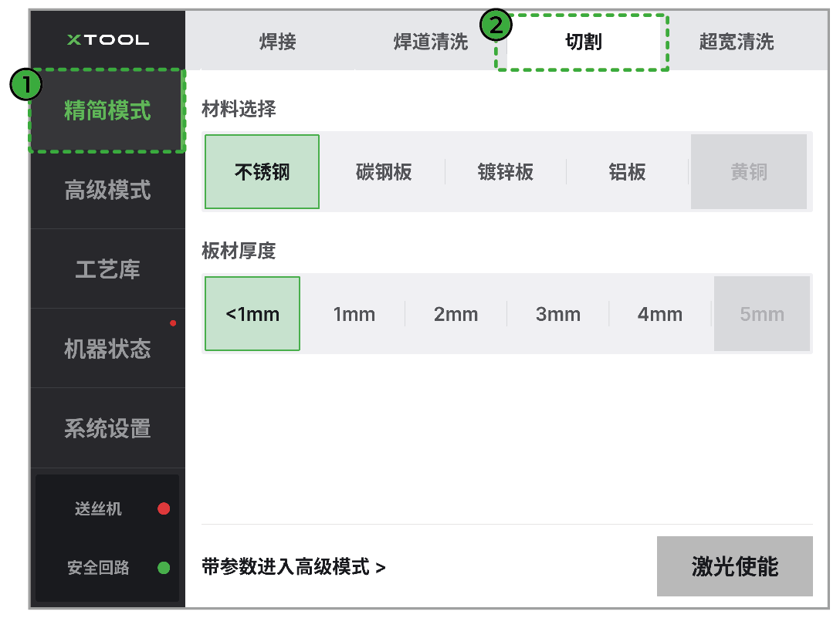The width and height of the screenshot is (840, 618).
Task: Select <1mm plate thickness
Action: pos(252,314)
